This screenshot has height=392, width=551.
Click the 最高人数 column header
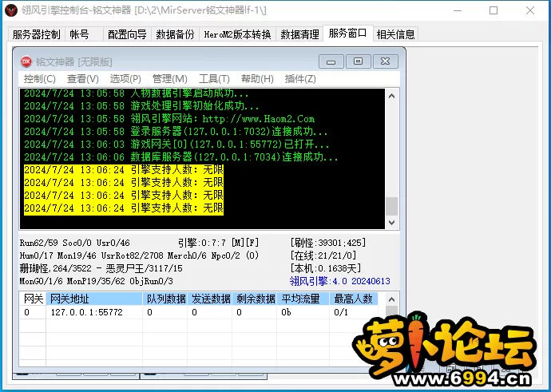coord(354,299)
